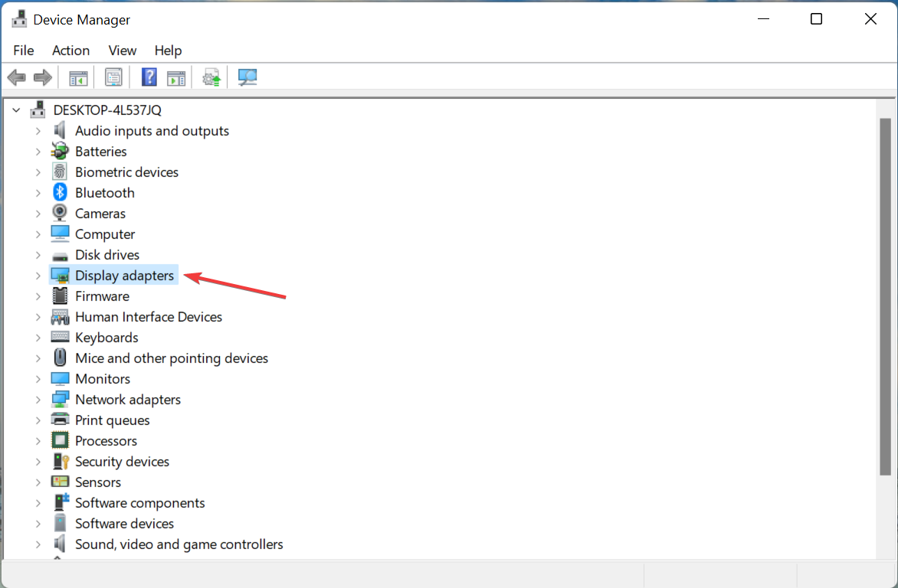Screen dimensions: 898x588
Task: Click the Forward navigation arrow
Action: tap(42, 77)
